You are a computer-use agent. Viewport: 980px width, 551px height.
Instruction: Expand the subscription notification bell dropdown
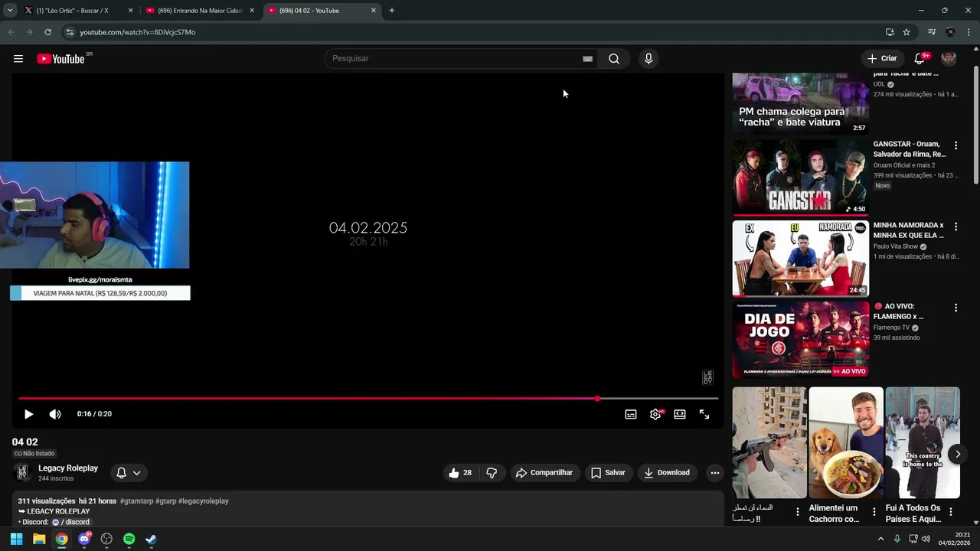click(129, 473)
